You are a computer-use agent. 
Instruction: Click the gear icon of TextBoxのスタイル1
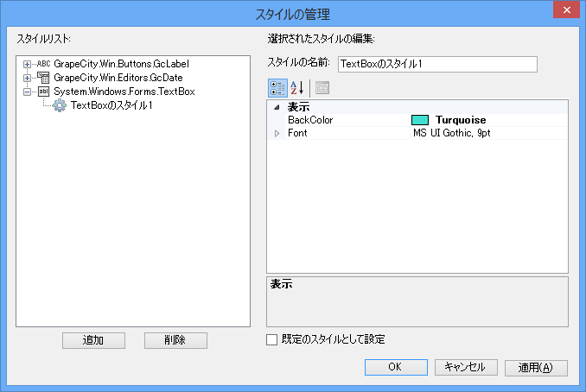(x=60, y=105)
